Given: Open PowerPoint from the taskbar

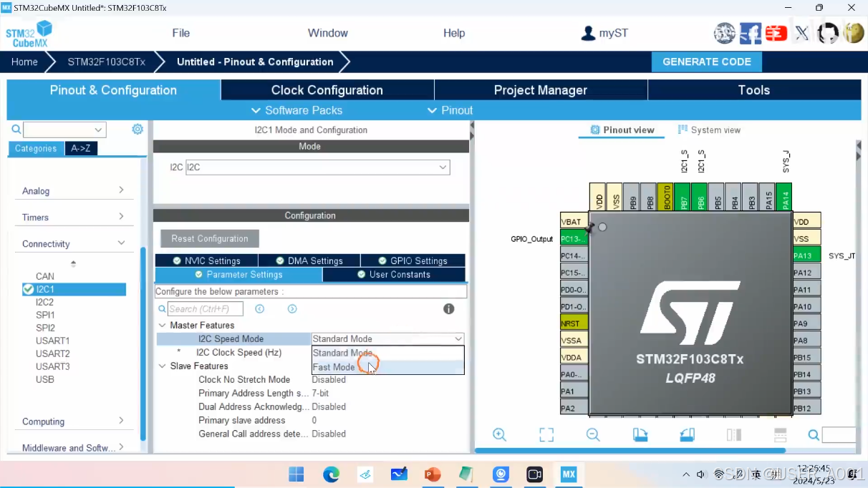Looking at the screenshot, I should click(x=433, y=474).
